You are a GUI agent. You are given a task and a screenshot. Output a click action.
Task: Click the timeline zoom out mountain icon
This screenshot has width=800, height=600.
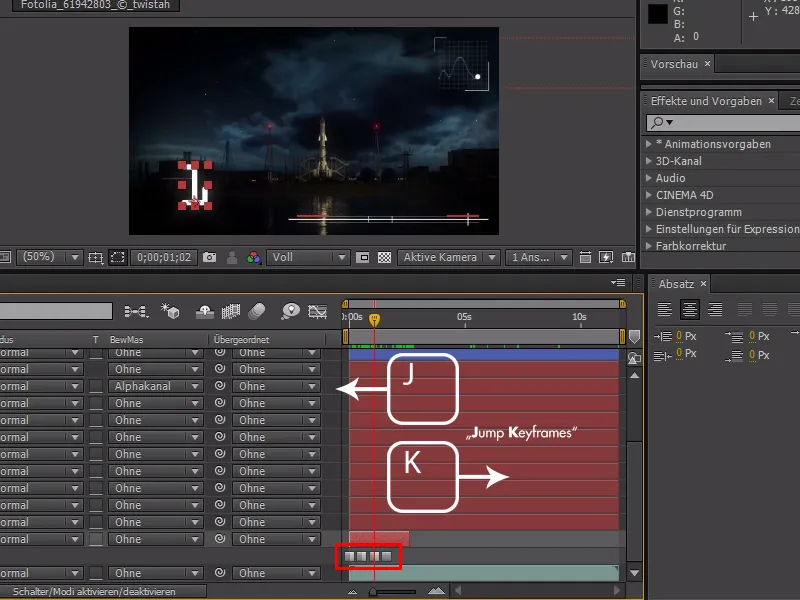click(x=353, y=592)
